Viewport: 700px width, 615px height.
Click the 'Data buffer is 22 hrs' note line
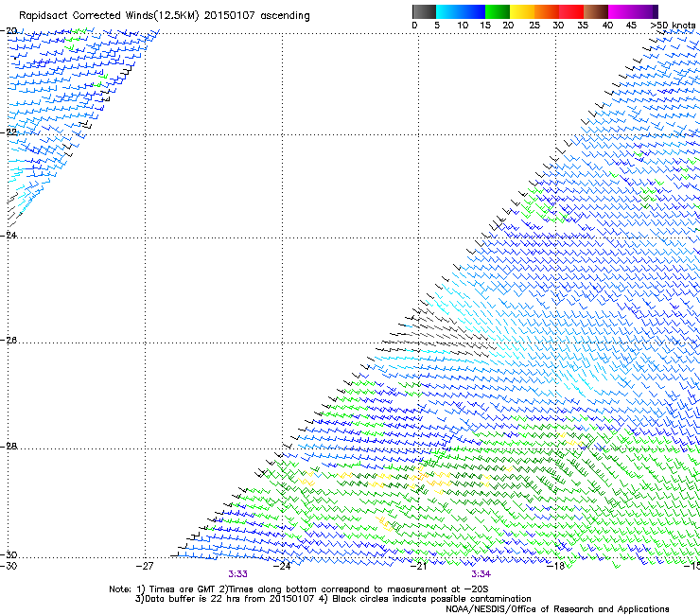click(x=333, y=599)
